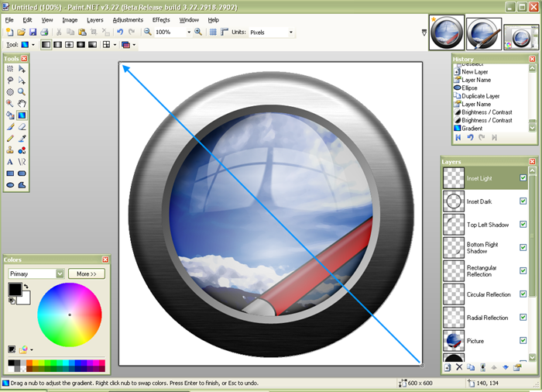Select the Freeform Shape tool

(22, 185)
